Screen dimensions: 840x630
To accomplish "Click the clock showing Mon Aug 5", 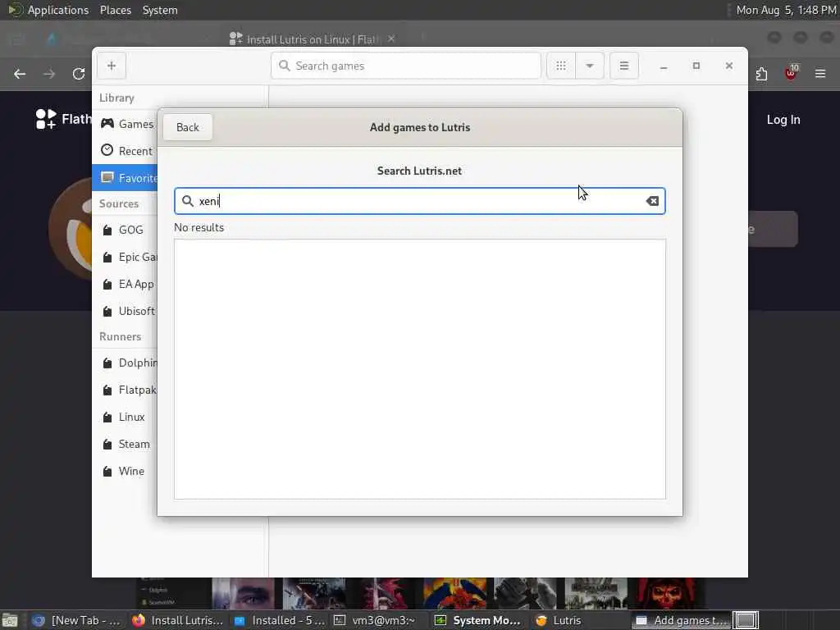I will click(786, 10).
